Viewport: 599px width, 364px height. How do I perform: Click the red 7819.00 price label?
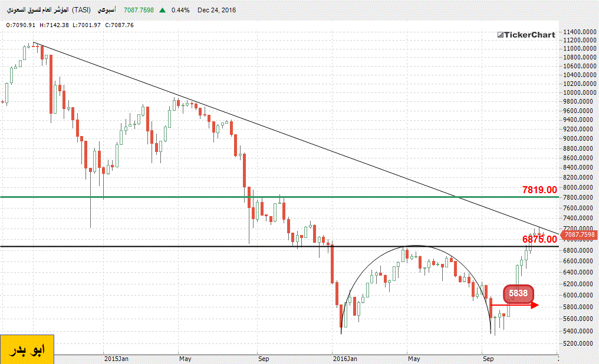(x=539, y=190)
